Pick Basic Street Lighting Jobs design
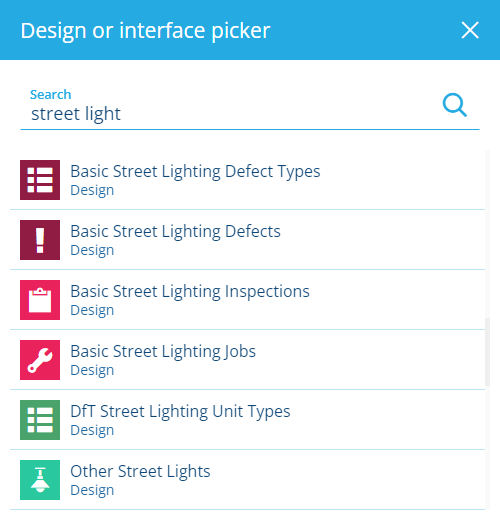This screenshot has height=530, width=500. 247,360
